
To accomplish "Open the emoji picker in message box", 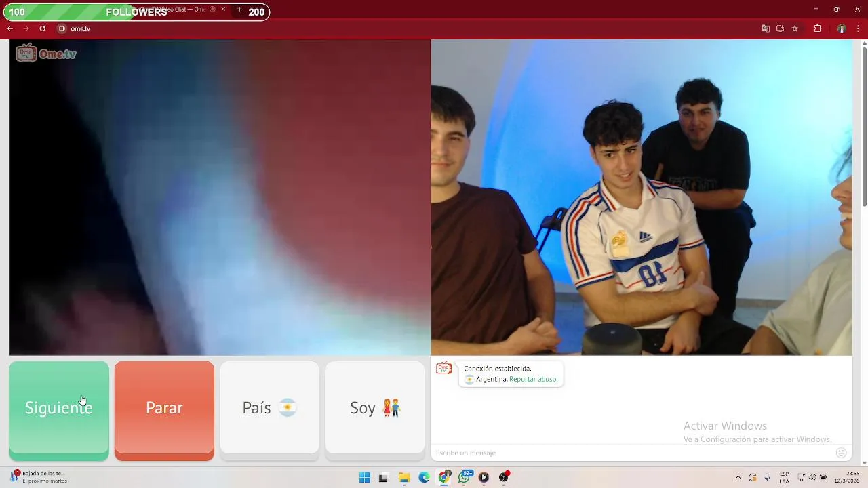I will click(842, 453).
